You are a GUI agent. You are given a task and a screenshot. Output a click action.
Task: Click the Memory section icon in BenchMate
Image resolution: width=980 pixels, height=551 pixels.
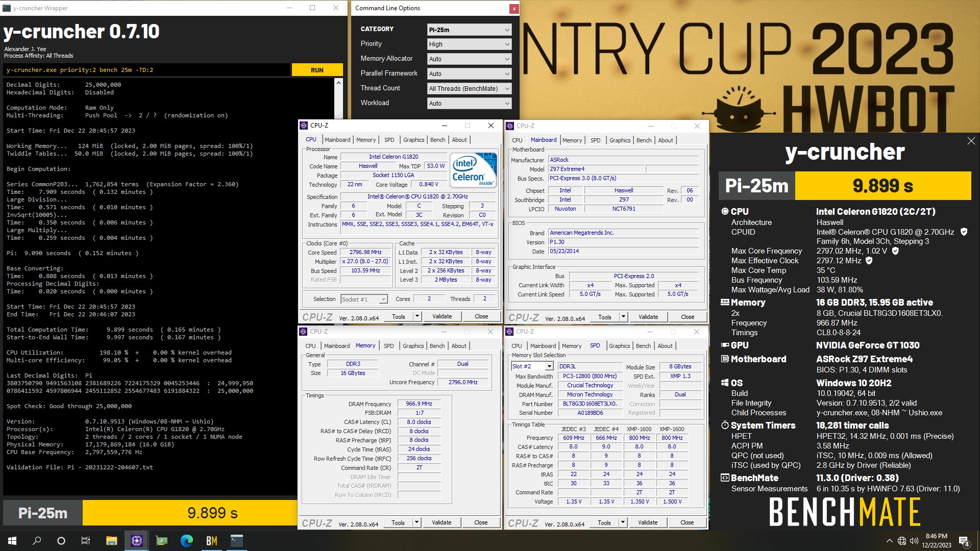[725, 302]
